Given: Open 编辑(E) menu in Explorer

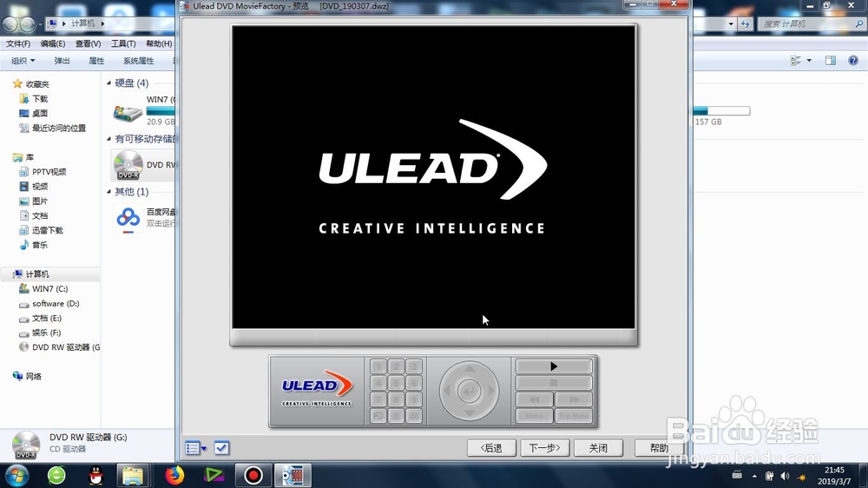Looking at the screenshot, I should [53, 43].
